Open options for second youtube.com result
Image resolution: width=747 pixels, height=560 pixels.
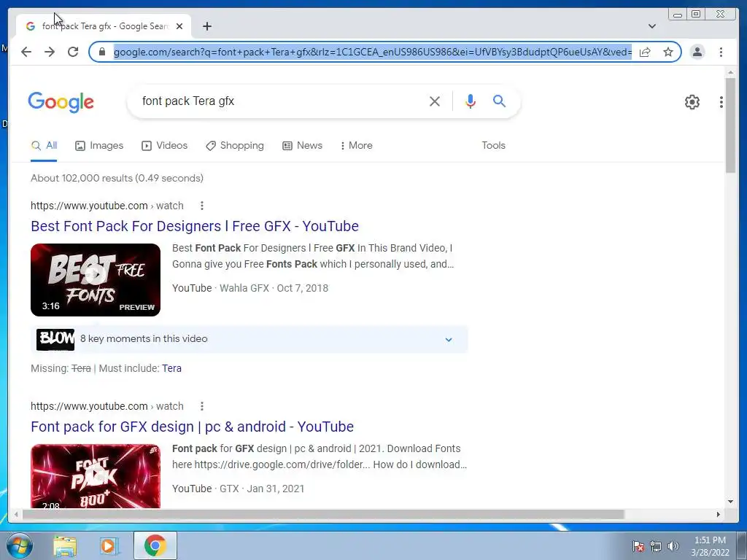202,406
